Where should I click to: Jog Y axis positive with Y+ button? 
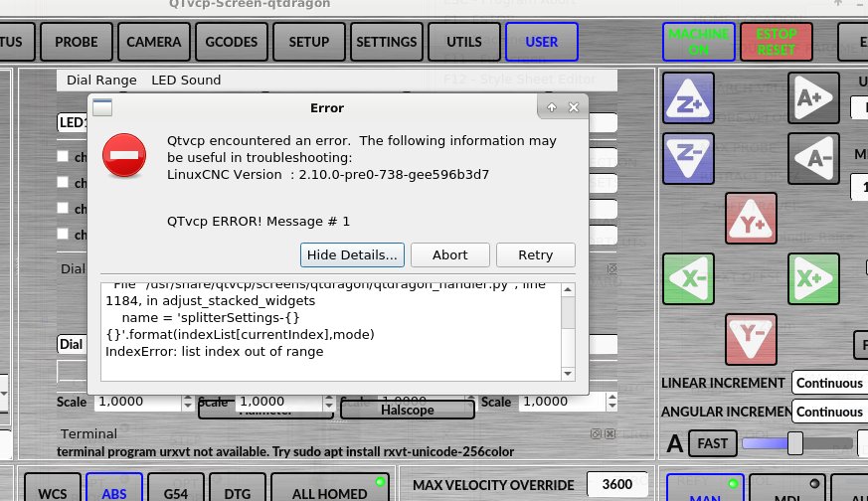(751, 219)
